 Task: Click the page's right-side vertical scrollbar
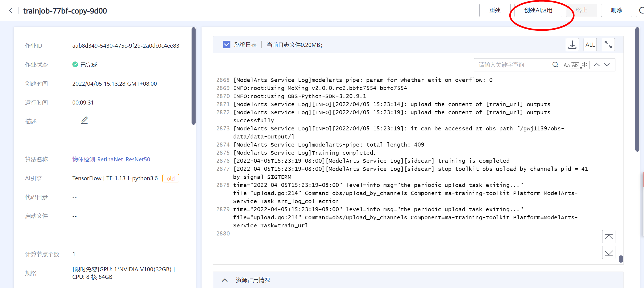(x=637, y=89)
